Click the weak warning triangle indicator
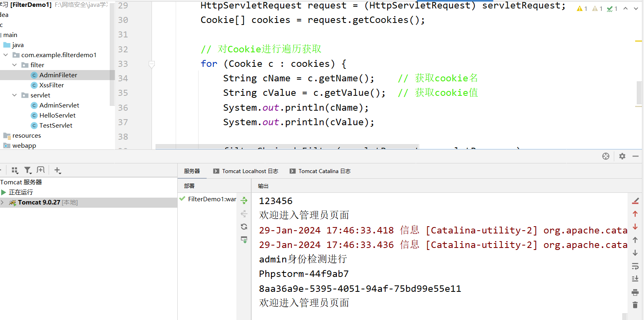Viewport: 644px width, 320px height. coord(597,8)
